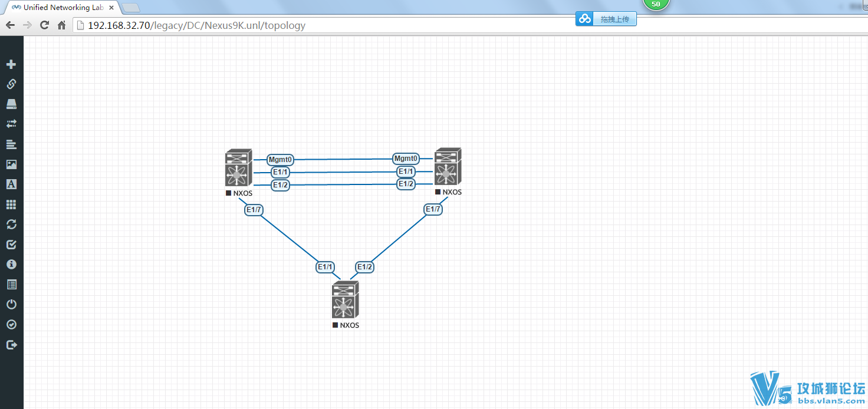
Task: Click the E1/1 label by the right switch
Action: pos(406,171)
